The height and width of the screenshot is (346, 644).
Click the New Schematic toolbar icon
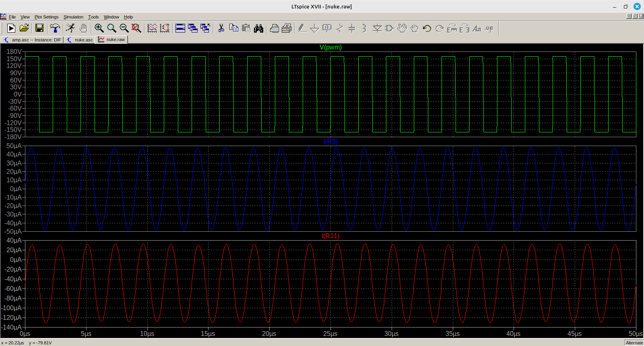pos(11,28)
